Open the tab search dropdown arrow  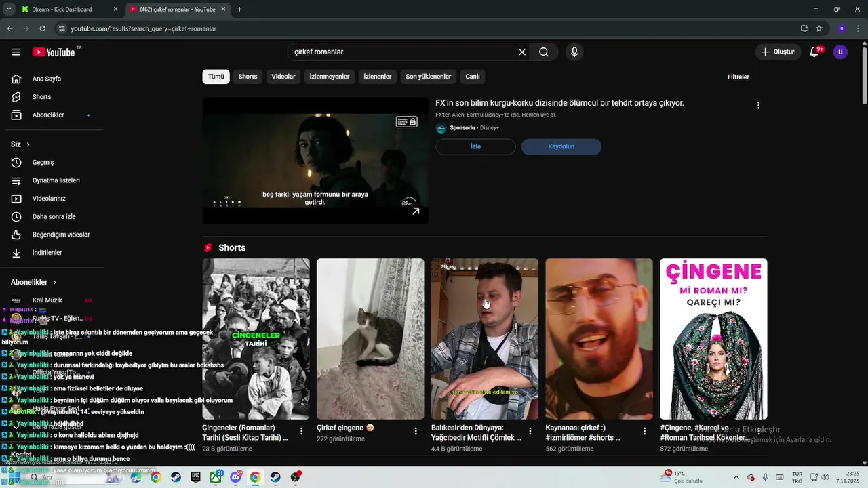pos(9,9)
